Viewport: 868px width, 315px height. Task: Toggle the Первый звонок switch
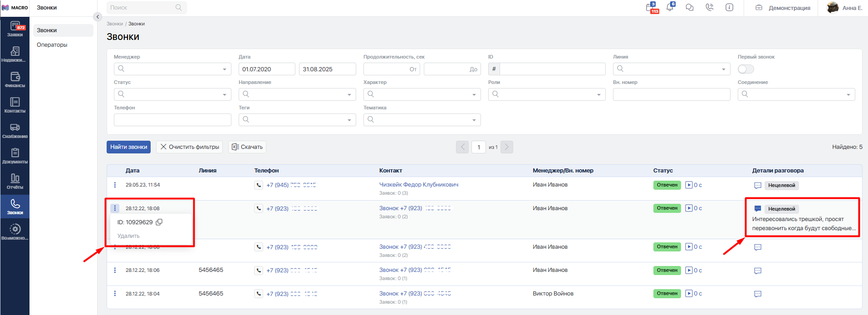tap(745, 69)
